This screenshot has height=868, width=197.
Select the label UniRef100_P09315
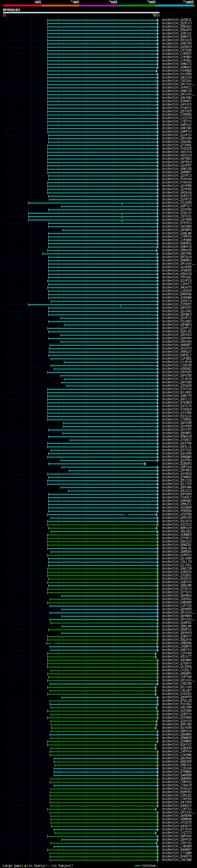(x=176, y=149)
